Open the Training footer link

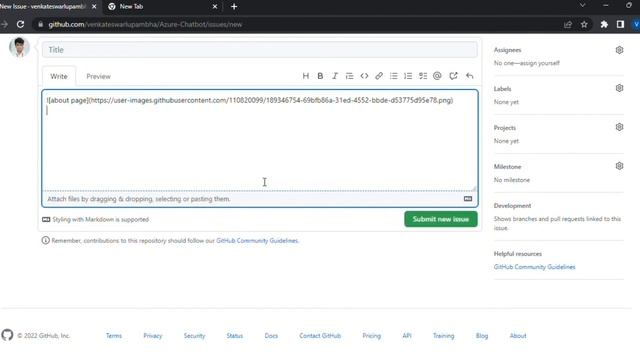[443, 336]
